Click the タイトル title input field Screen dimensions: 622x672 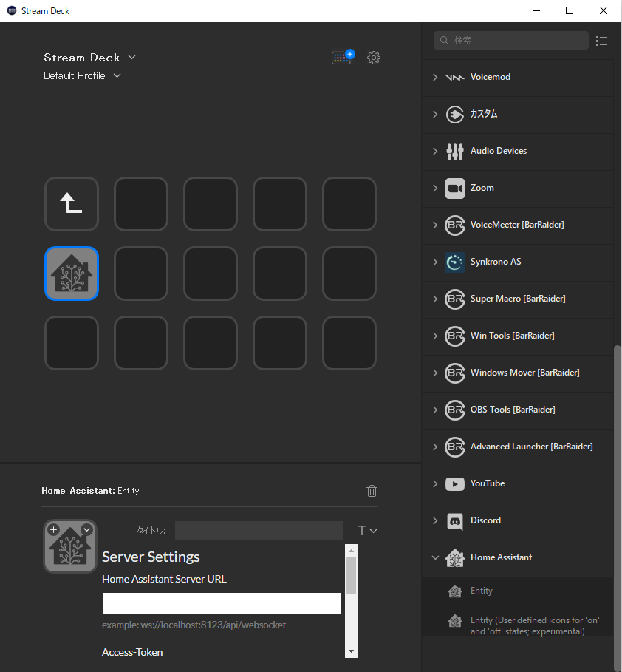tap(259, 531)
